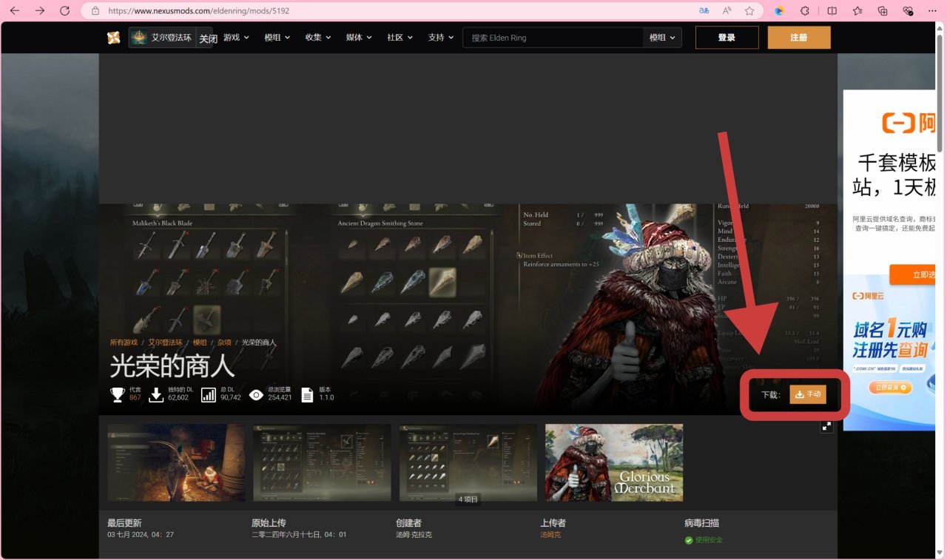947x560 pixels.
Task: Expand the 游戏 menu
Action: tap(236, 38)
